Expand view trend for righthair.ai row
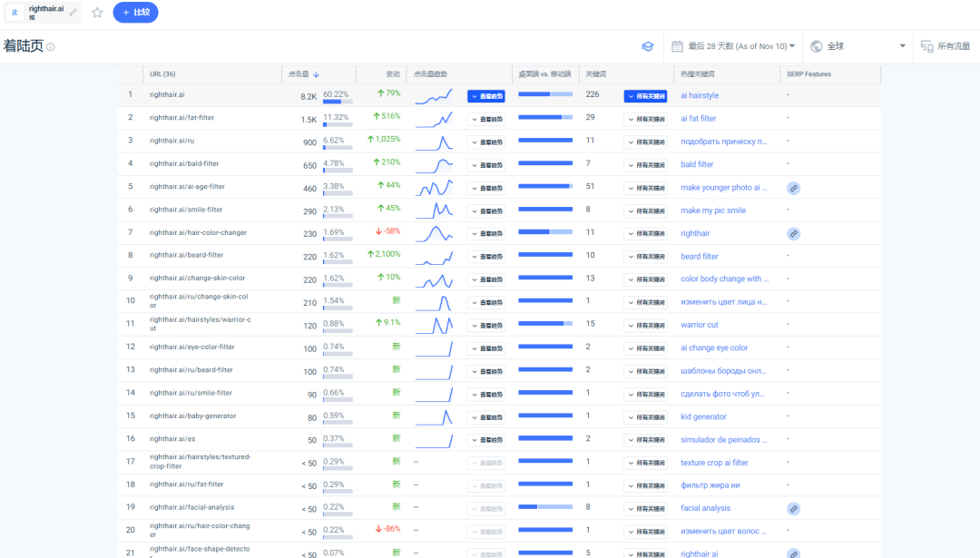The image size is (980, 558). [486, 96]
